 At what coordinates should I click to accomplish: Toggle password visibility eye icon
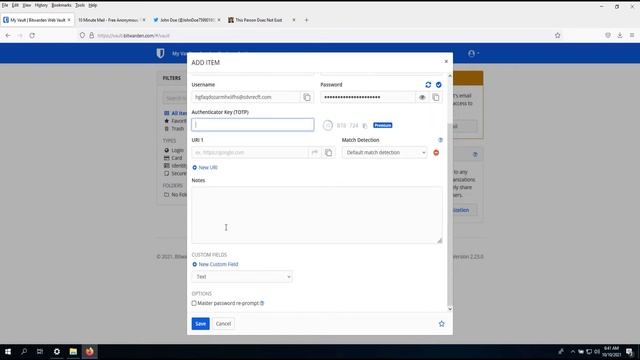click(422, 97)
